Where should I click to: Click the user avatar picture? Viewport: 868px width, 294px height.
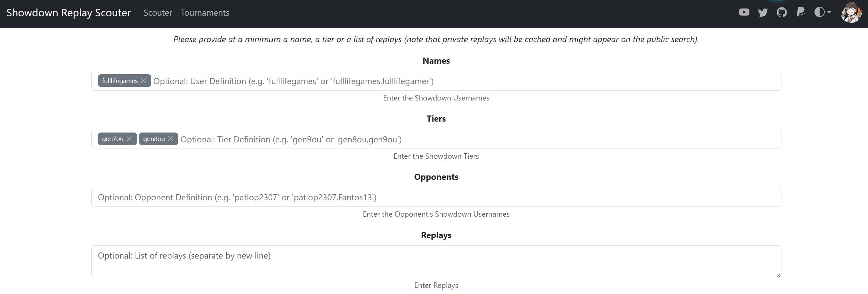tap(851, 13)
